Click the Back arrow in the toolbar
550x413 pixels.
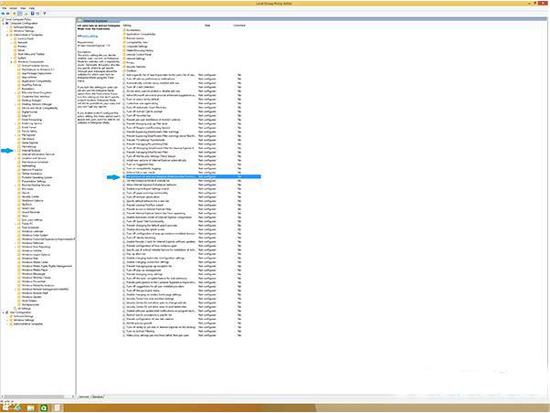coord(3,13)
